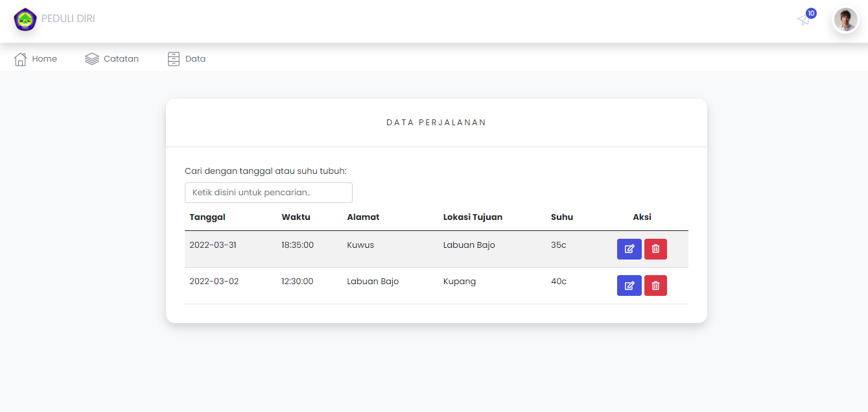The height and width of the screenshot is (412, 868).
Task: Click the edit icon for the Kuwus row
Action: (x=629, y=248)
